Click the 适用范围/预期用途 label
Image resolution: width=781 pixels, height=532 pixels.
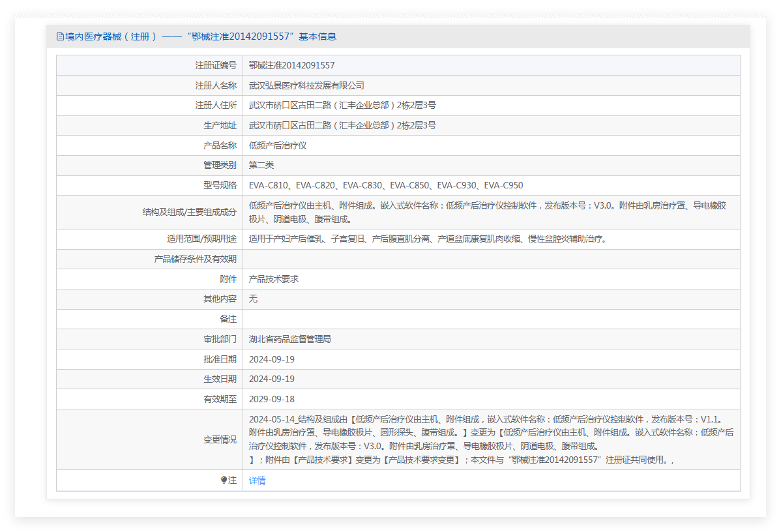(201, 239)
